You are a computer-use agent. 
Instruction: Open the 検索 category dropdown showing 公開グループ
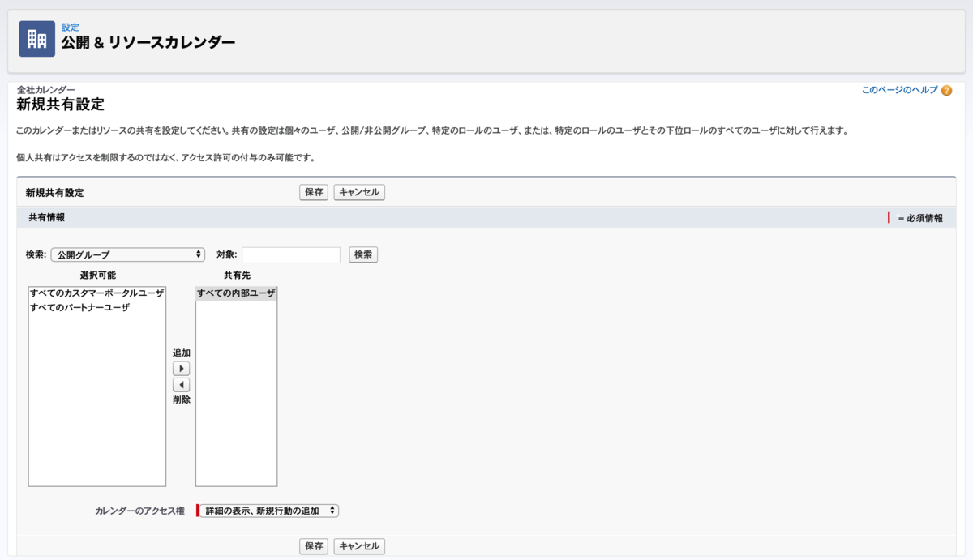pyautogui.click(x=127, y=254)
